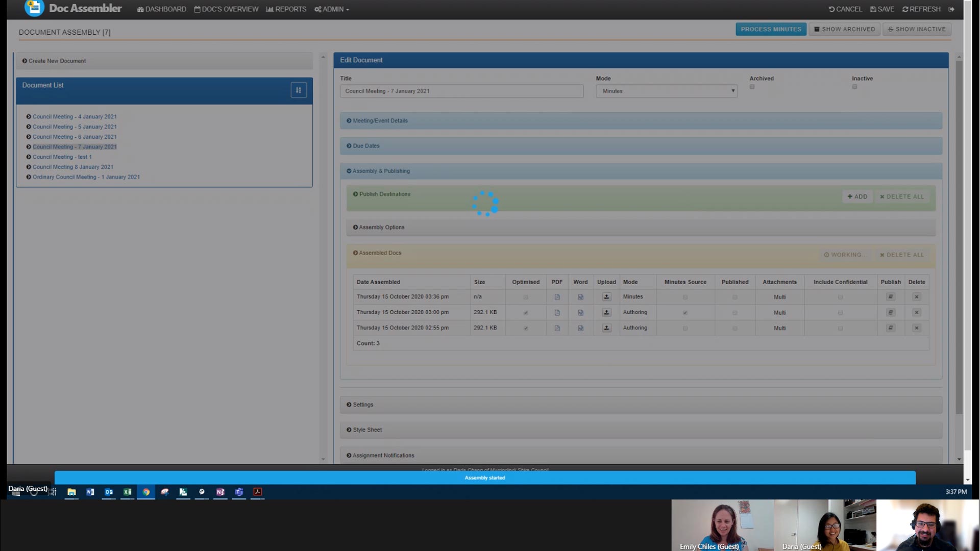Click the Show Archived button

pos(844,29)
